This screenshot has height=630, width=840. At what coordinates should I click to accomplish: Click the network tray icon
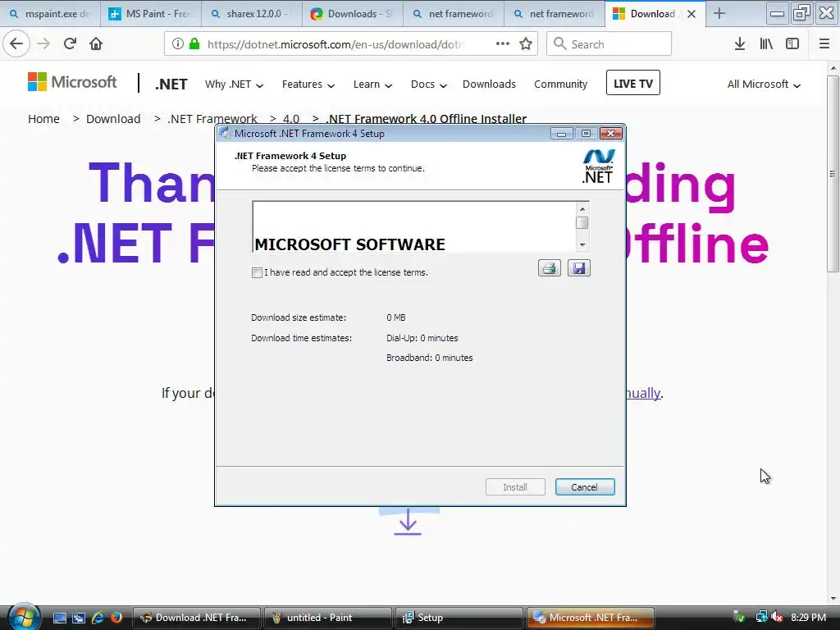[x=761, y=618]
